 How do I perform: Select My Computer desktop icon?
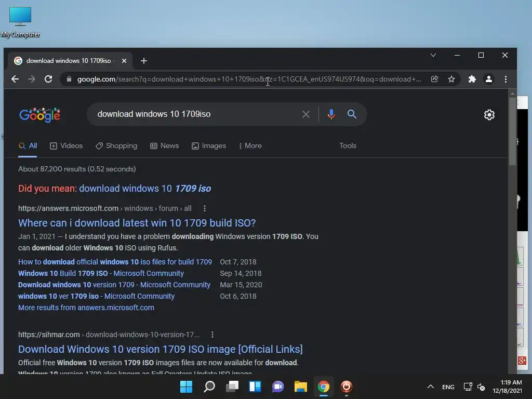pyautogui.click(x=20, y=22)
